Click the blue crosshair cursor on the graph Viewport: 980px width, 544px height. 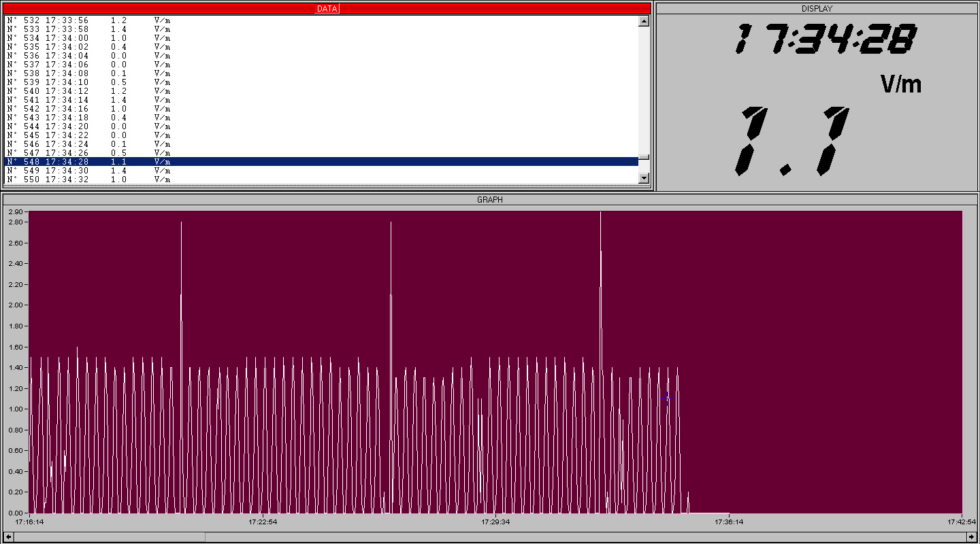click(668, 399)
